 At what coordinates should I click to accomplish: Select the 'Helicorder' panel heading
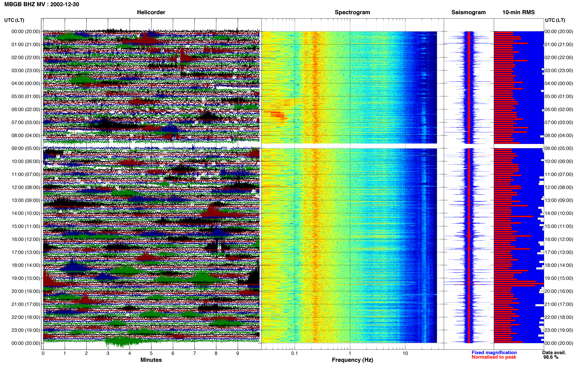click(x=151, y=12)
